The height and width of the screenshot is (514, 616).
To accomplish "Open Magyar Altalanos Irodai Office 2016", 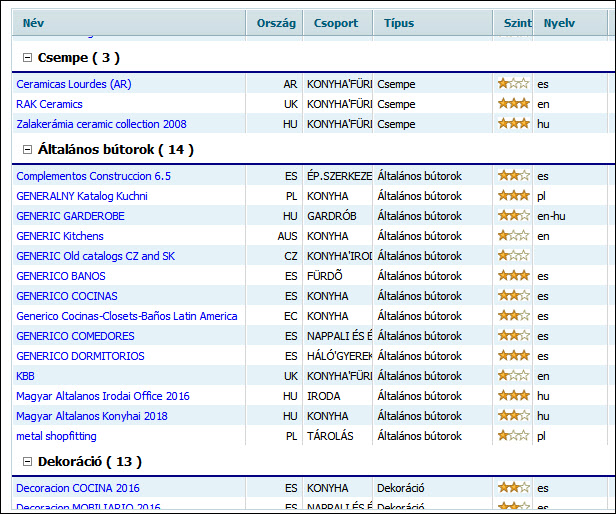I will 103,396.
